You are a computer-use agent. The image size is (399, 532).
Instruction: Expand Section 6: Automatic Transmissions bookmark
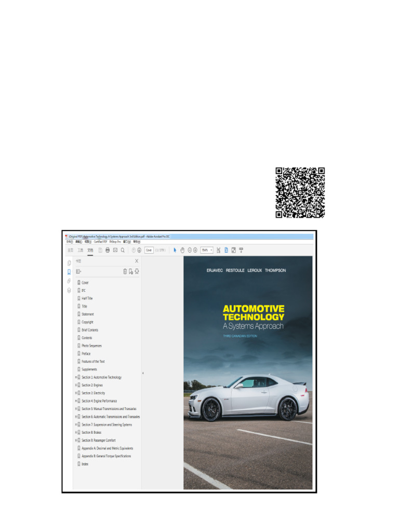pos(76,417)
